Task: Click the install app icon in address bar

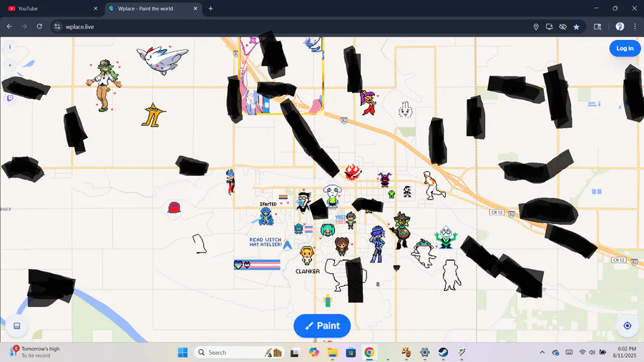Action: point(549,26)
